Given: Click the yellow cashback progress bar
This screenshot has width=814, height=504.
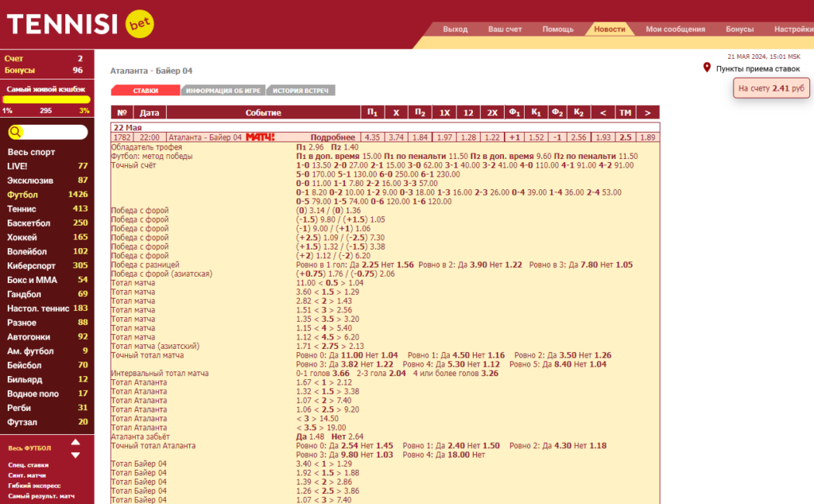Looking at the screenshot, I should [x=47, y=99].
